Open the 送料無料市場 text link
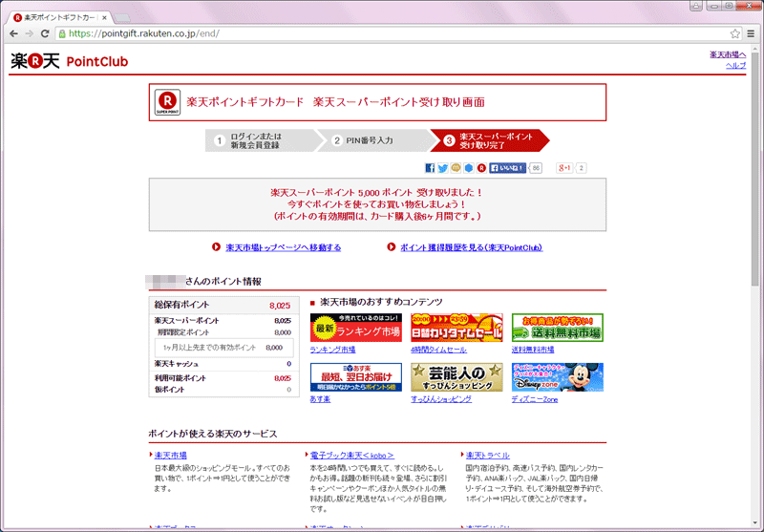The width and height of the screenshot is (764, 532). (x=533, y=350)
